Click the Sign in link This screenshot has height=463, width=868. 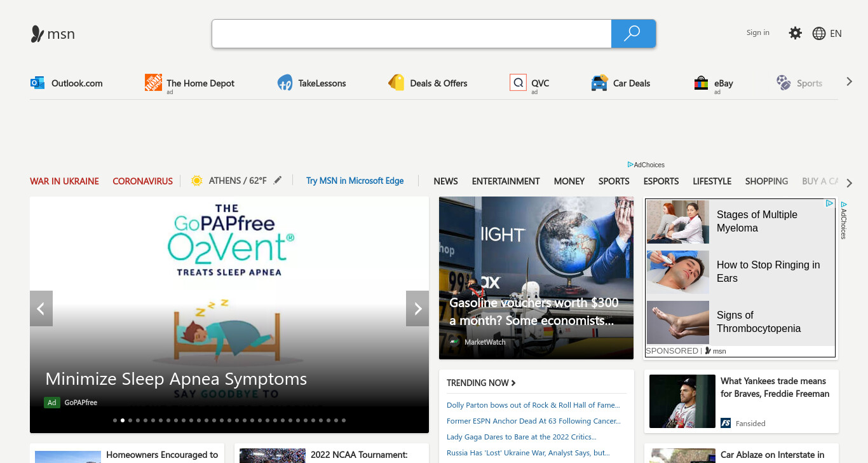tap(758, 32)
